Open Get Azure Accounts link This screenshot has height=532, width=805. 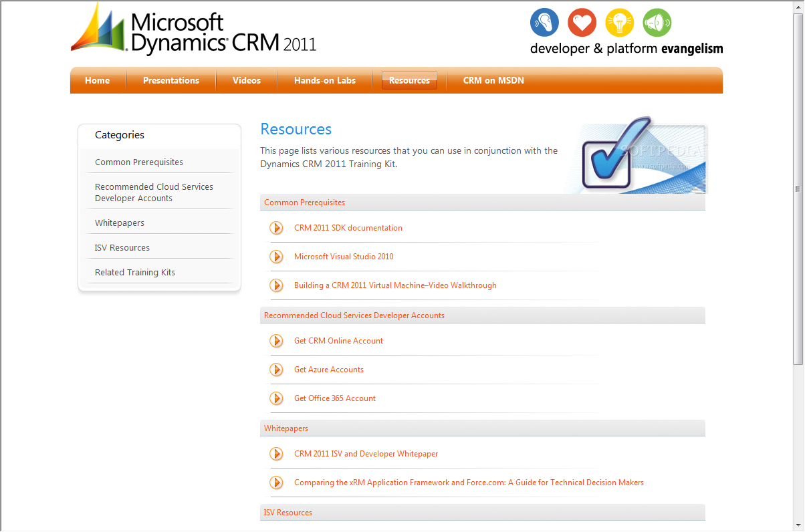point(329,370)
